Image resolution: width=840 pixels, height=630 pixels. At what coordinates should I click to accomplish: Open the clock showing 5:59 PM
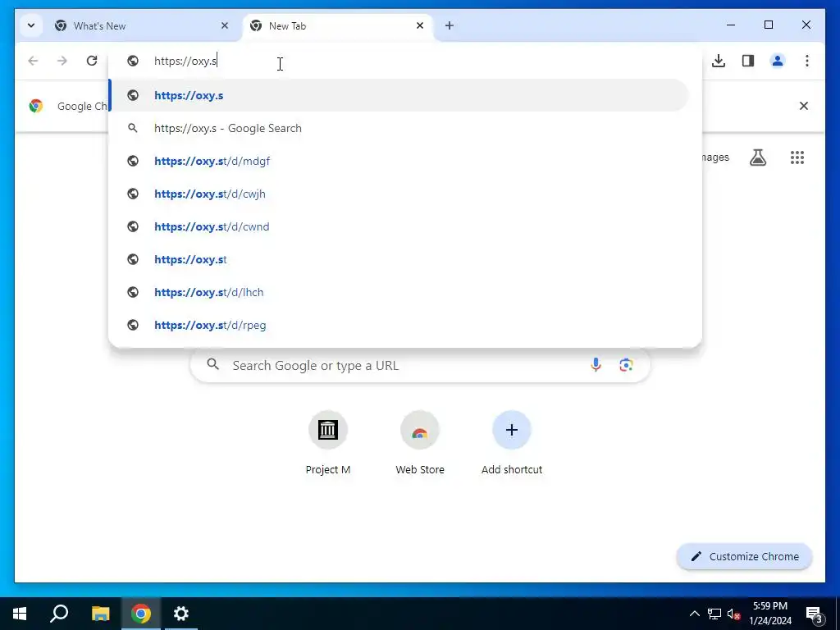point(769,614)
